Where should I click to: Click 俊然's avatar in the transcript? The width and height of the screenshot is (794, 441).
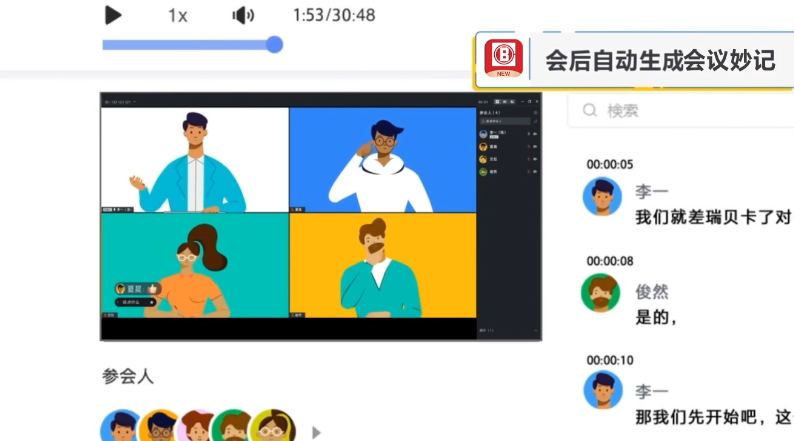pyautogui.click(x=601, y=293)
